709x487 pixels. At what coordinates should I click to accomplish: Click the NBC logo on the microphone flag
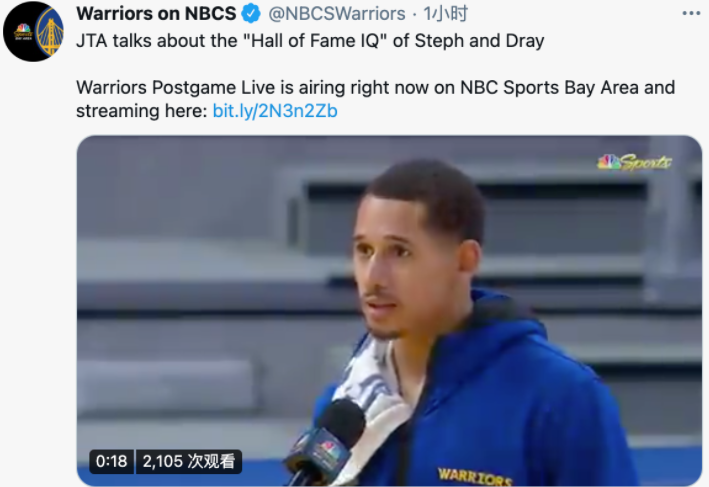click(327, 449)
